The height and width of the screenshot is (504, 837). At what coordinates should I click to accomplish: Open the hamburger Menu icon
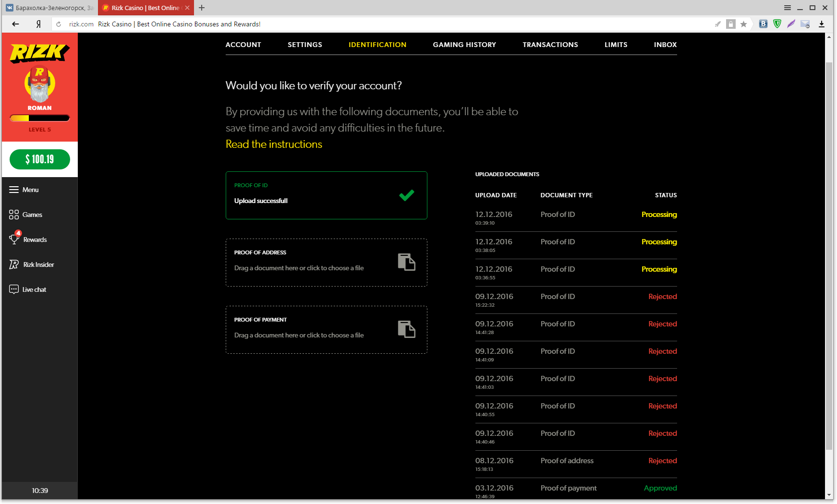[14, 190]
